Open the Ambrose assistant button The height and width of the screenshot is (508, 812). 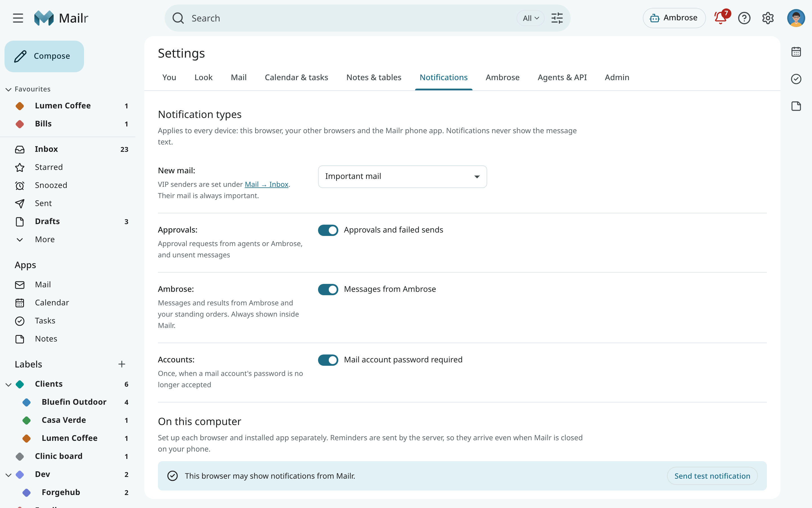click(x=674, y=18)
